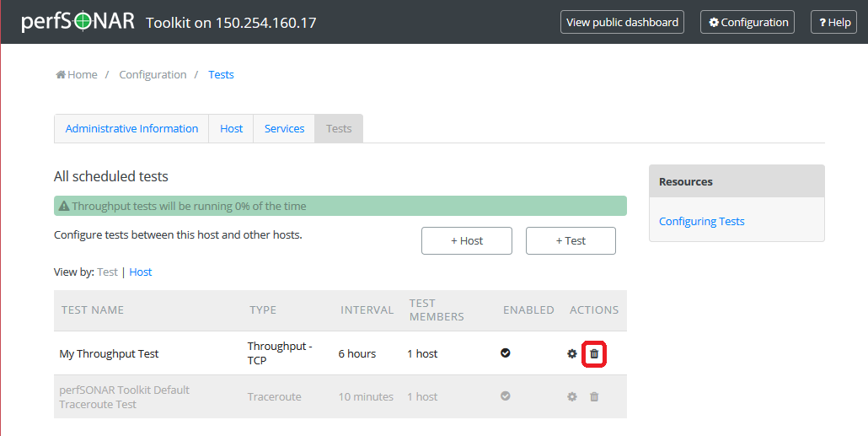This screenshot has height=436, width=868.
Task: Click the Traceroute type cell
Action: pyautogui.click(x=275, y=397)
